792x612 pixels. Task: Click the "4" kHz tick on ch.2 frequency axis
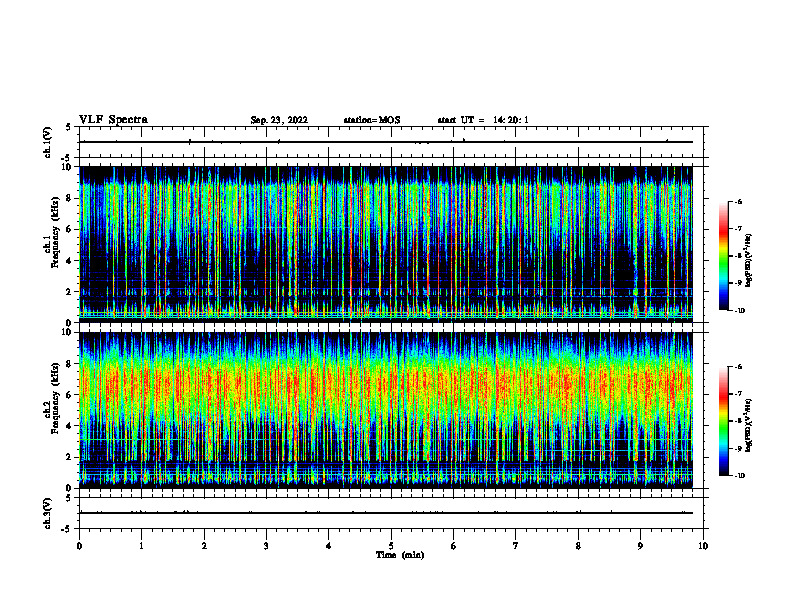coord(70,426)
